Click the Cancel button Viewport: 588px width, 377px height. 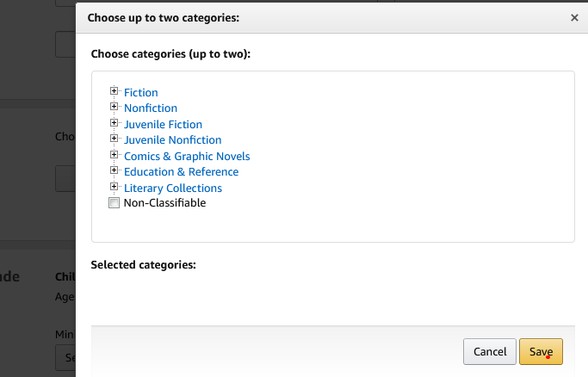pyautogui.click(x=490, y=351)
